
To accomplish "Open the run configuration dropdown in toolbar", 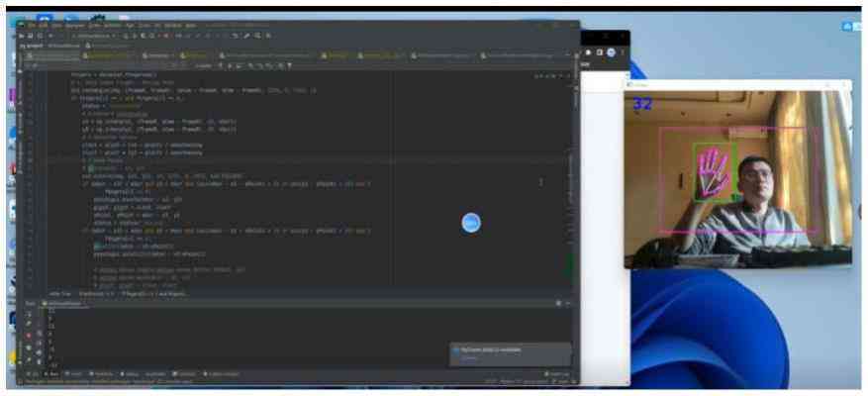I will 95,36.
